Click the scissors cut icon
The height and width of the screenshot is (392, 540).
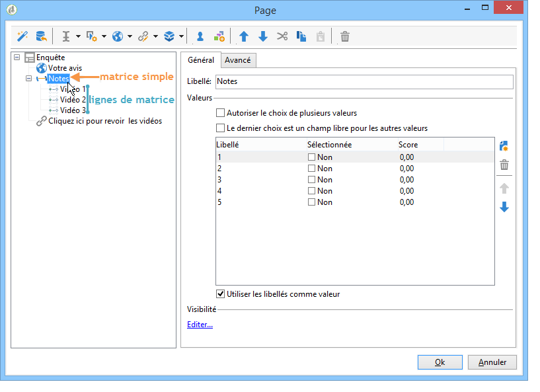tap(282, 36)
